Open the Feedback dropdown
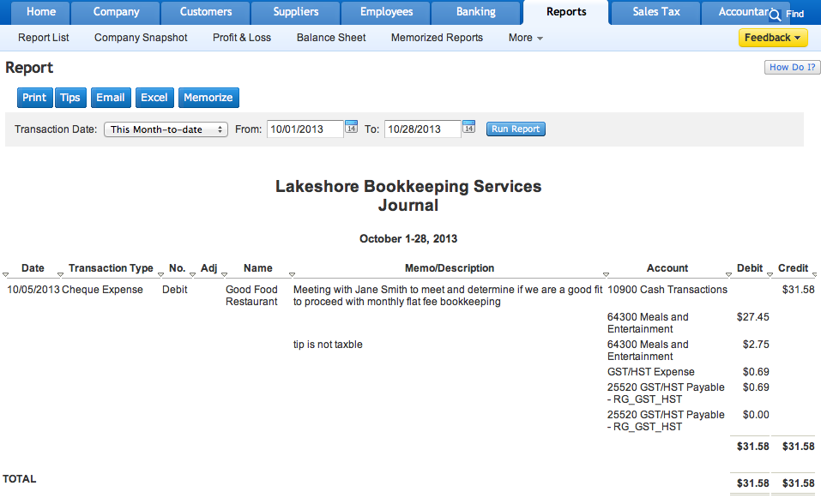 click(772, 38)
